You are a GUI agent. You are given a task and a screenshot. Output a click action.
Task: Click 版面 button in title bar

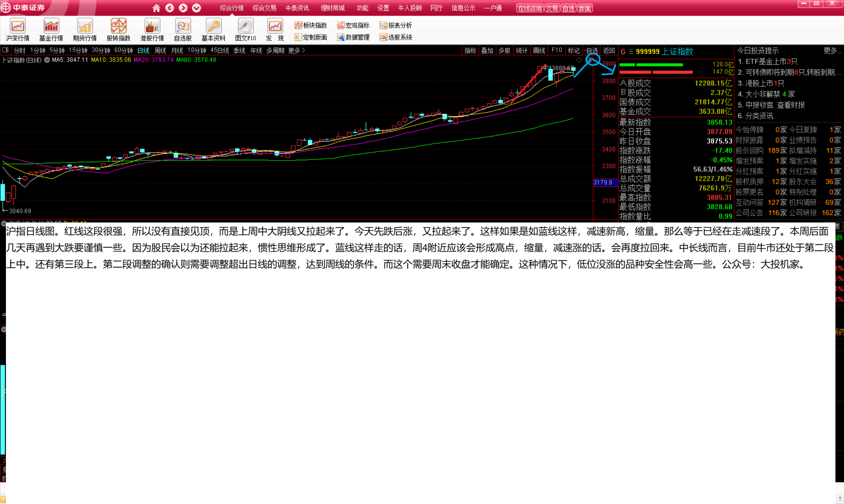(585, 8)
